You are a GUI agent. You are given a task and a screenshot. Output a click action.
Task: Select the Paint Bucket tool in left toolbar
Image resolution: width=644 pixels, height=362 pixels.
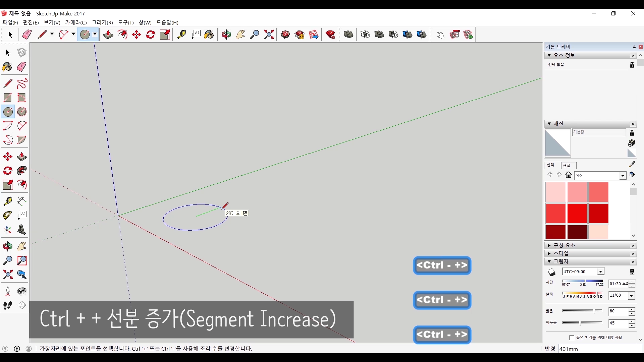7,67
